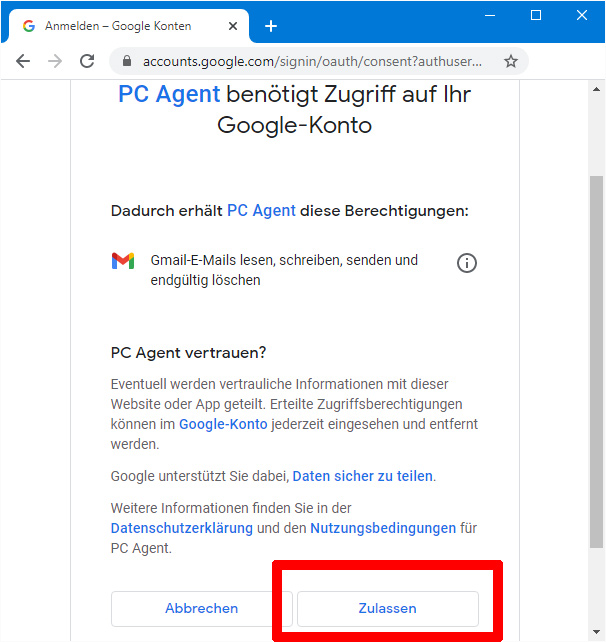Click the padlock site info icon
The image size is (606, 642).
tap(127, 61)
